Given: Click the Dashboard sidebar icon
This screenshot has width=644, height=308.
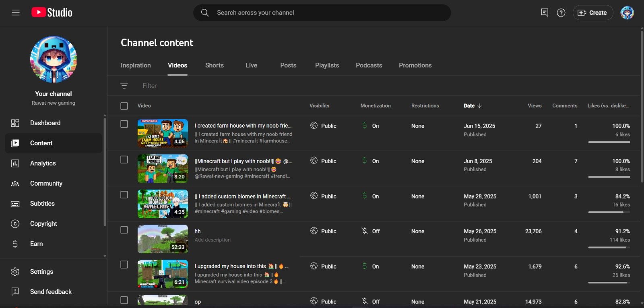Looking at the screenshot, I should point(15,123).
